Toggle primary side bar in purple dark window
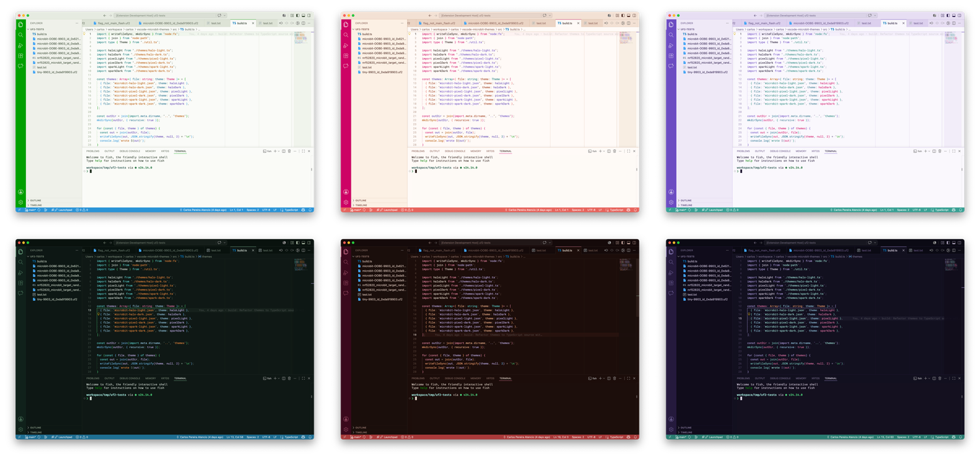 948,243
